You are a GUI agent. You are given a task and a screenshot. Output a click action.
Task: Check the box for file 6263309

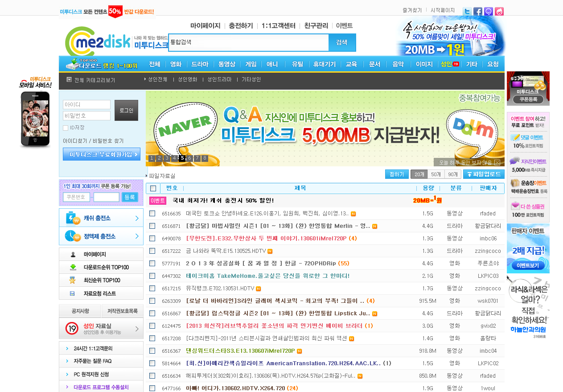[152, 301]
